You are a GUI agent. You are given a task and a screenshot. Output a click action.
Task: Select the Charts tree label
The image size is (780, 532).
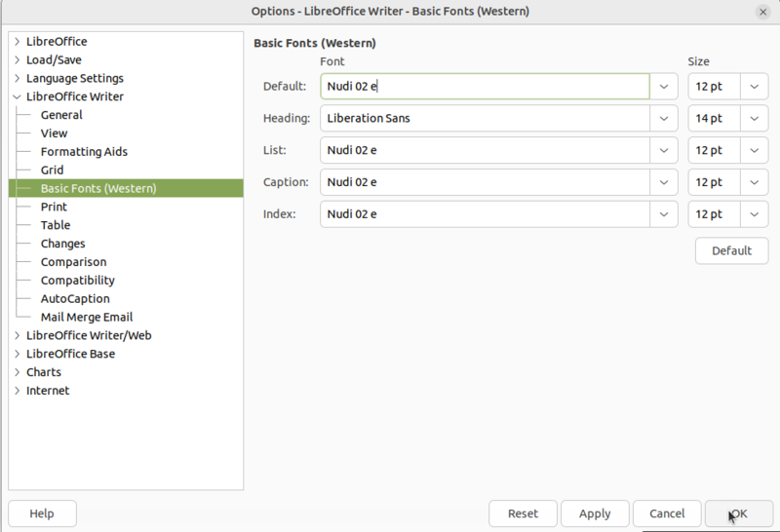tap(44, 372)
